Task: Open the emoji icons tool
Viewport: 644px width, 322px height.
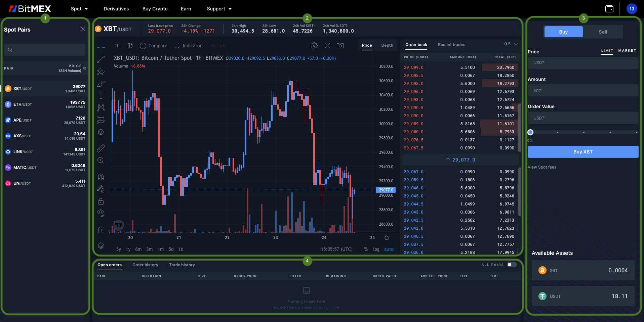Action: click(x=101, y=132)
